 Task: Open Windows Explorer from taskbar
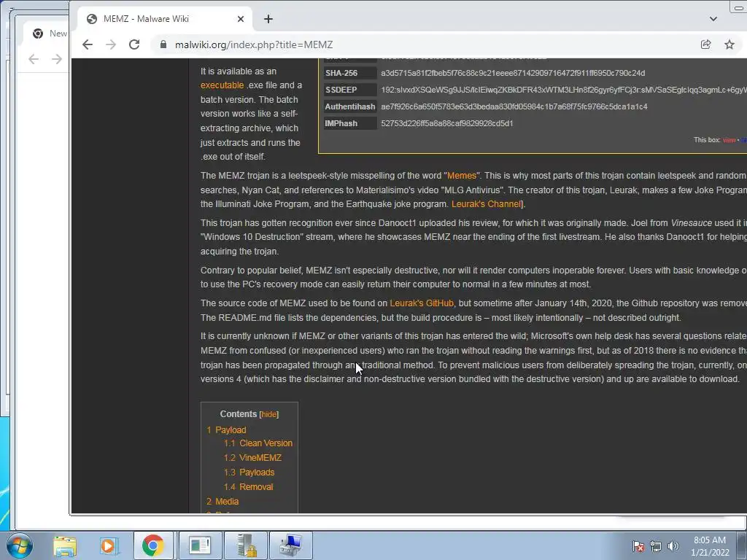tap(65, 545)
